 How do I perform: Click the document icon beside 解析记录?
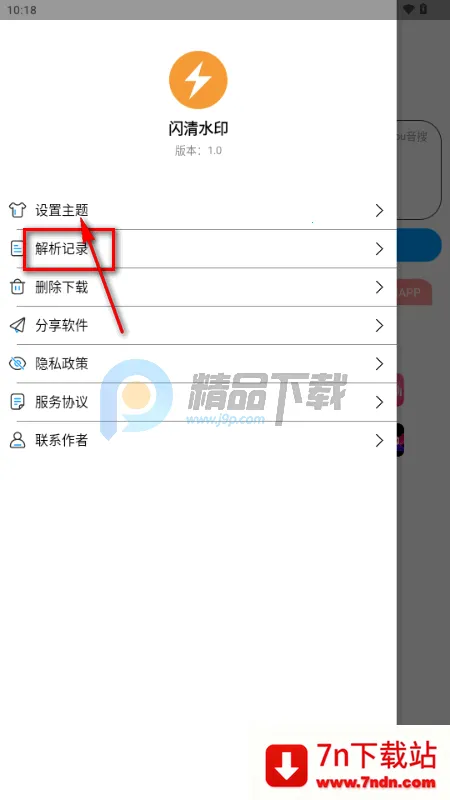[17, 248]
